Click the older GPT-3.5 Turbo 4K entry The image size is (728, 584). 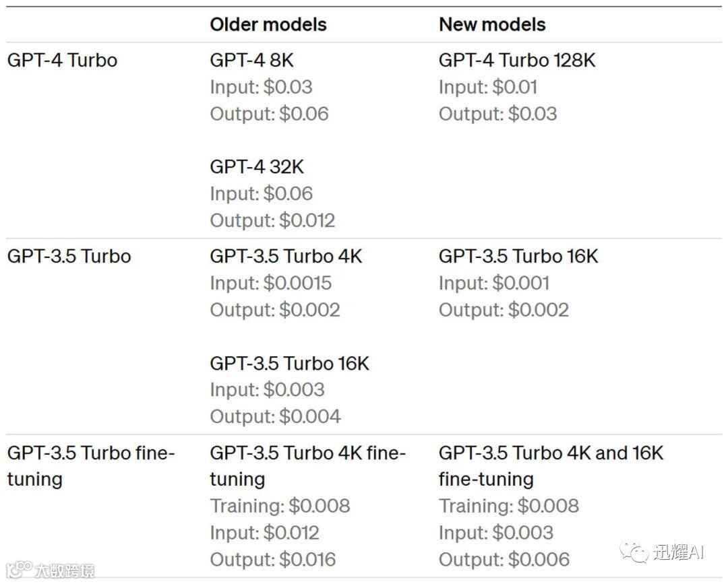tap(286, 256)
